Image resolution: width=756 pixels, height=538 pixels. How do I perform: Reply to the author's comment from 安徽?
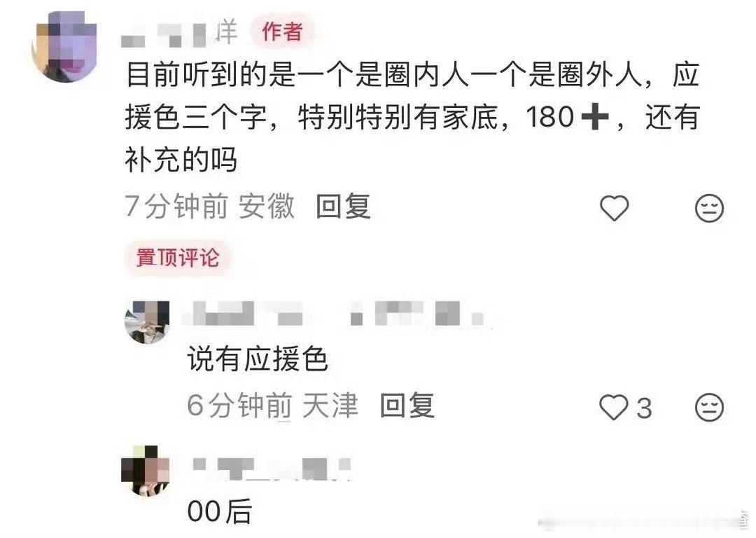pos(343,207)
